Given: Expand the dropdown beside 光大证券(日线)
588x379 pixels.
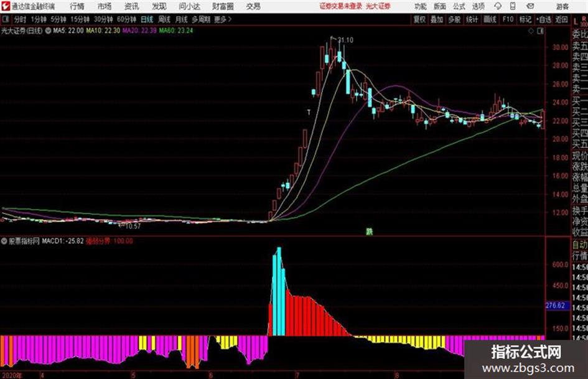Looking at the screenshot, I should [x=48, y=30].
